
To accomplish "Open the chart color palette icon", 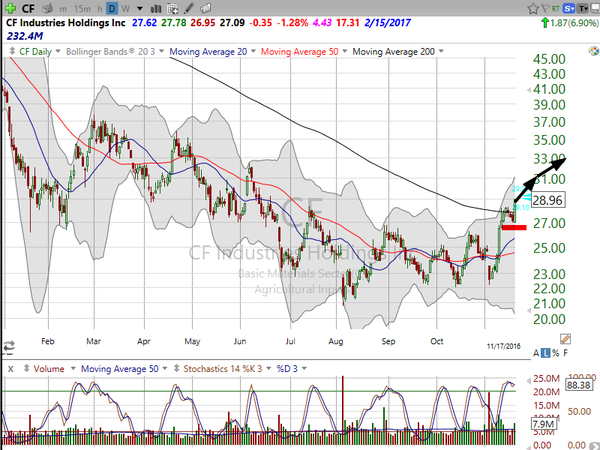I will coord(594,51).
